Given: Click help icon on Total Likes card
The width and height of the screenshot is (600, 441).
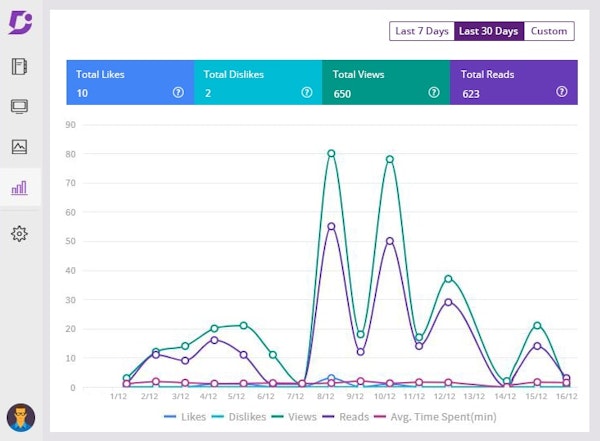Looking at the screenshot, I should click(178, 92).
